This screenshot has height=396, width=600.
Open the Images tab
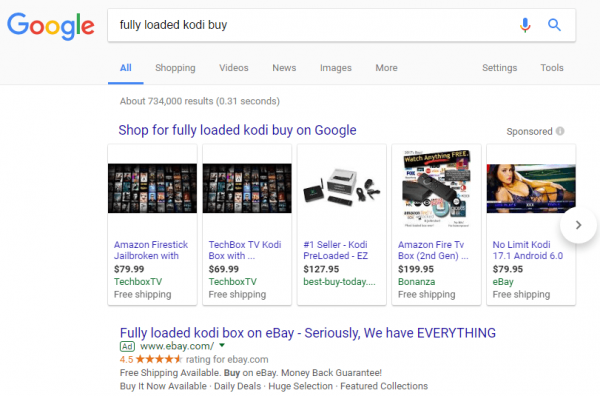pos(336,68)
